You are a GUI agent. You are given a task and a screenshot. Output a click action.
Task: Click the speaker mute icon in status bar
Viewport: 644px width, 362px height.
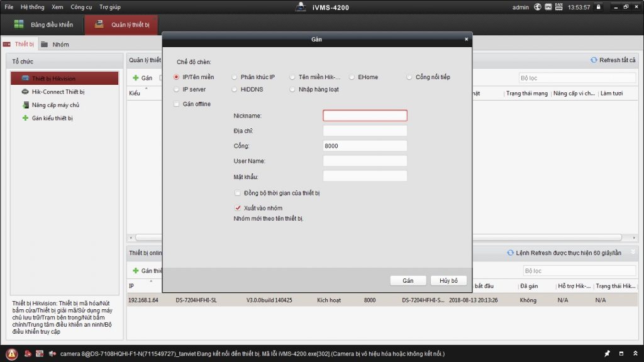[x=52, y=353]
